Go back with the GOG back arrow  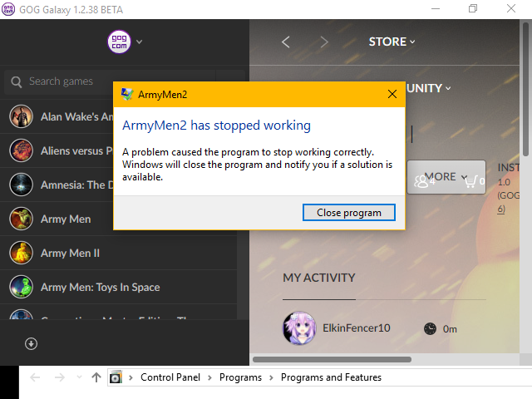click(x=286, y=42)
